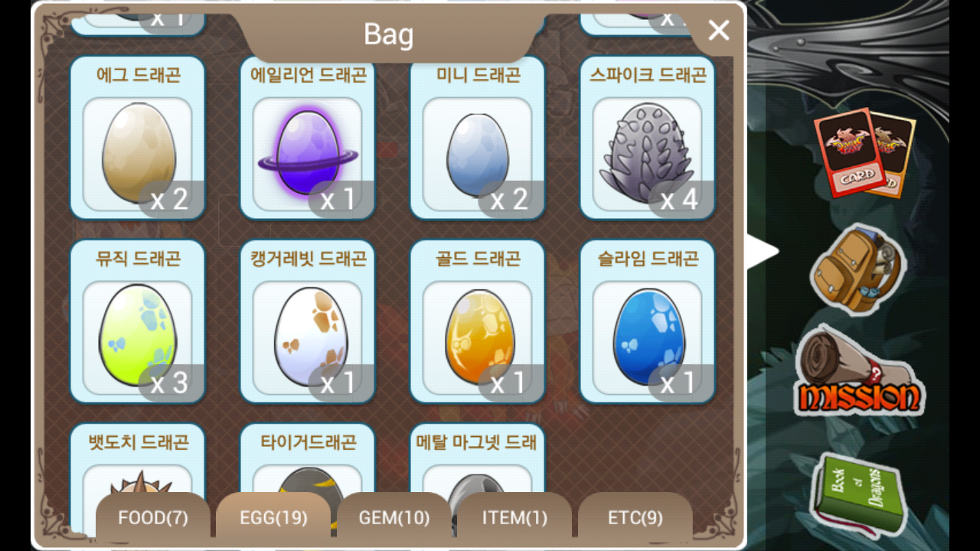Tap the backpack bag icon
Viewport: 980px width, 551px height.
[858, 269]
